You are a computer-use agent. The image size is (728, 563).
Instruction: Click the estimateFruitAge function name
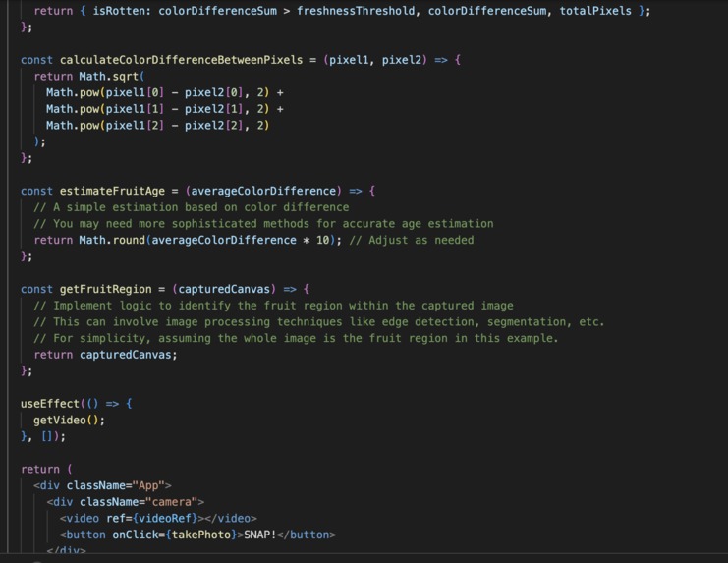point(112,191)
